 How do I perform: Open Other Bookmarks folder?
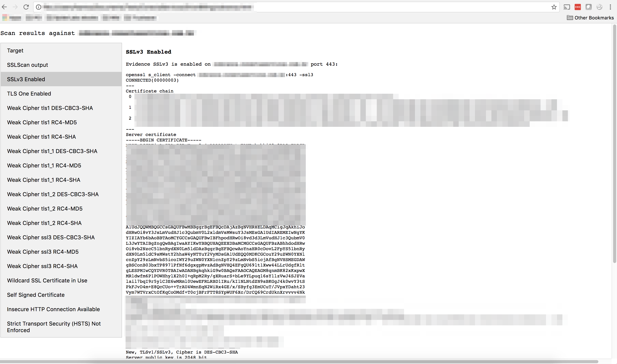pyautogui.click(x=590, y=18)
